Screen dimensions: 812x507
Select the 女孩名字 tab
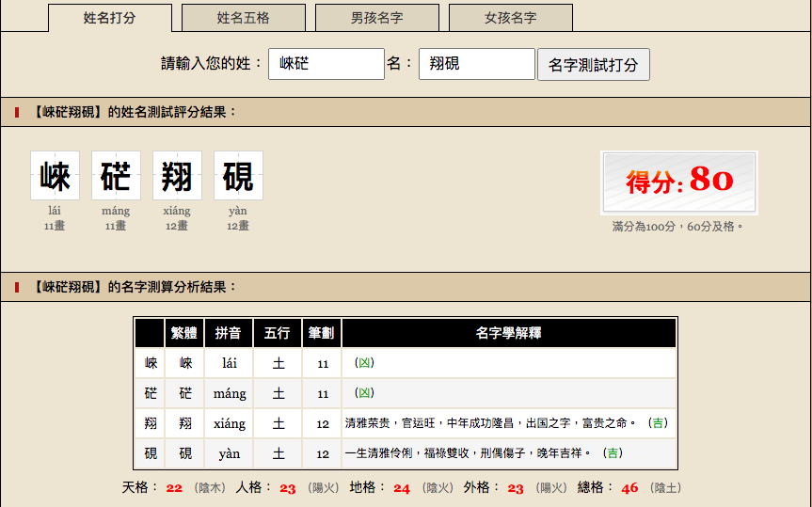(510, 18)
